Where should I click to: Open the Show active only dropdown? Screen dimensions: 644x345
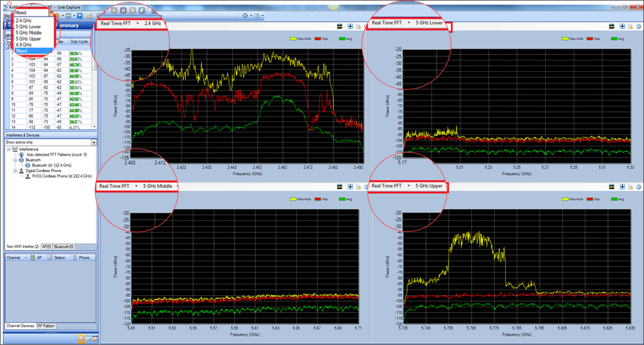tap(93, 142)
